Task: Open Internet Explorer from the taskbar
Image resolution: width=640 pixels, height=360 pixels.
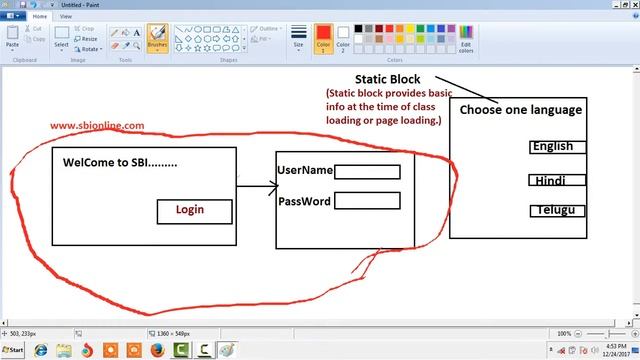Action: click(x=40, y=350)
